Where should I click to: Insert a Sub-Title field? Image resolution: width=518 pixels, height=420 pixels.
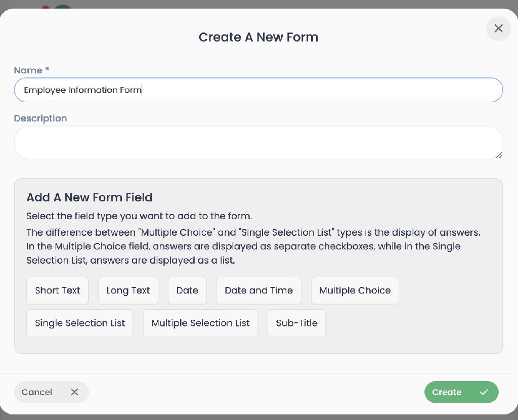(296, 323)
